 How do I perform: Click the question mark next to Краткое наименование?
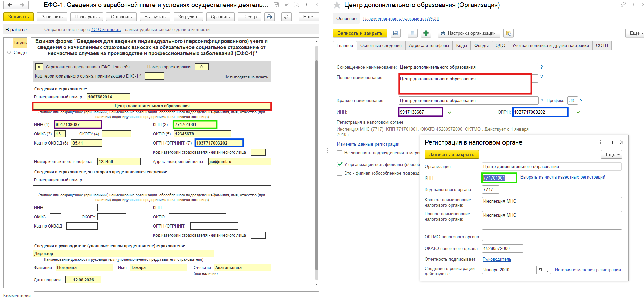pos(542,100)
